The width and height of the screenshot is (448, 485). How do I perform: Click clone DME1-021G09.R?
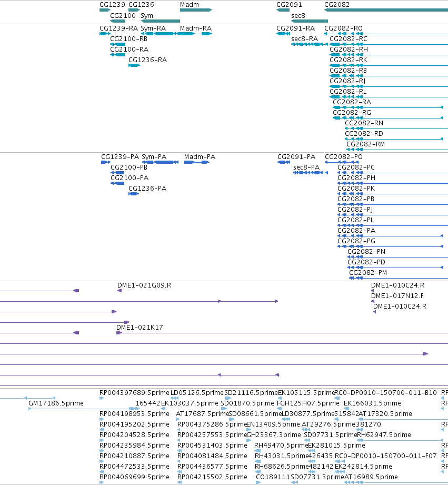point(144,285)
